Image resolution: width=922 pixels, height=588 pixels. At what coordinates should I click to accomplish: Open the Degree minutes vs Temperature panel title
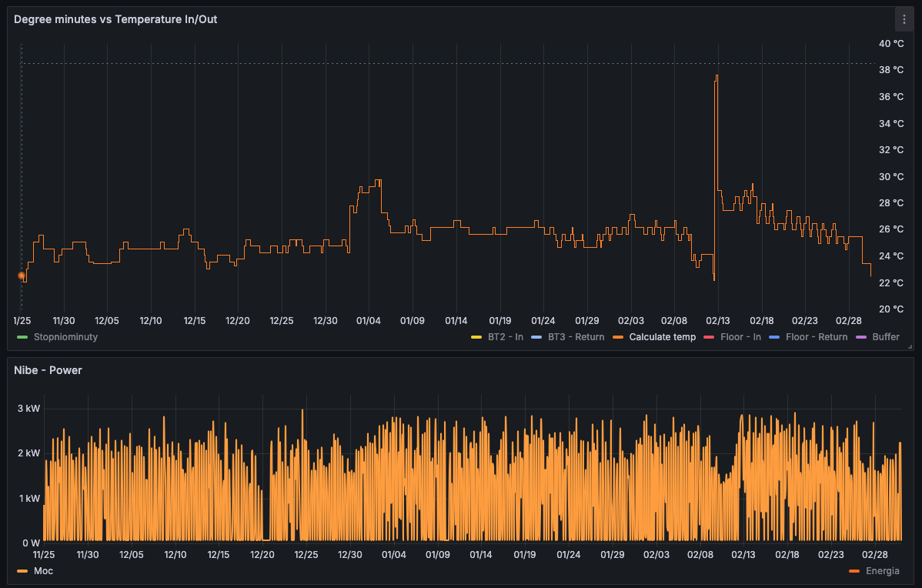(115, 19)
